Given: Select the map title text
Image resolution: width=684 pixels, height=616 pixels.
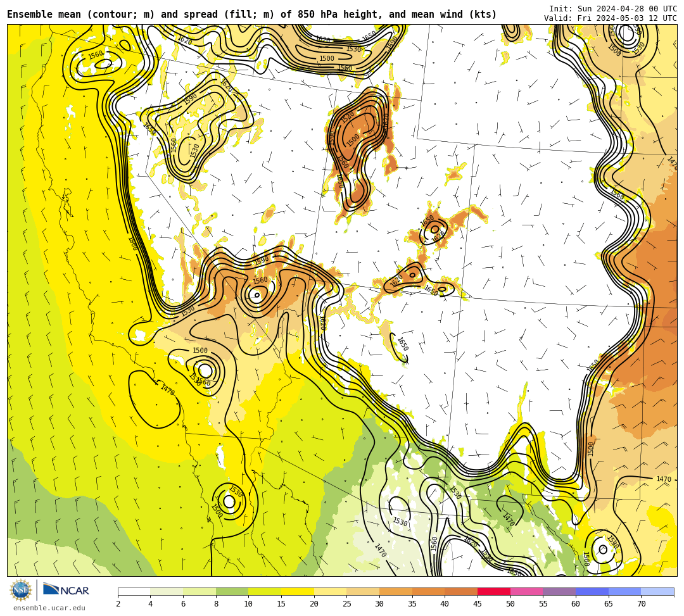Looking at the screenshot, I should (x=251, y=15).
